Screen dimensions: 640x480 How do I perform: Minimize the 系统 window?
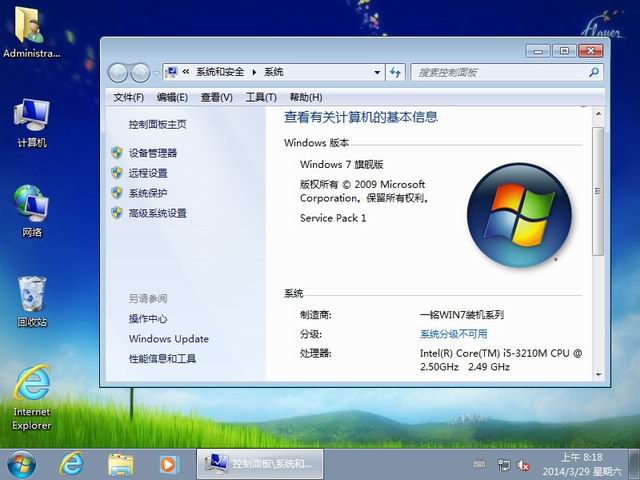(x=538, y=51)
